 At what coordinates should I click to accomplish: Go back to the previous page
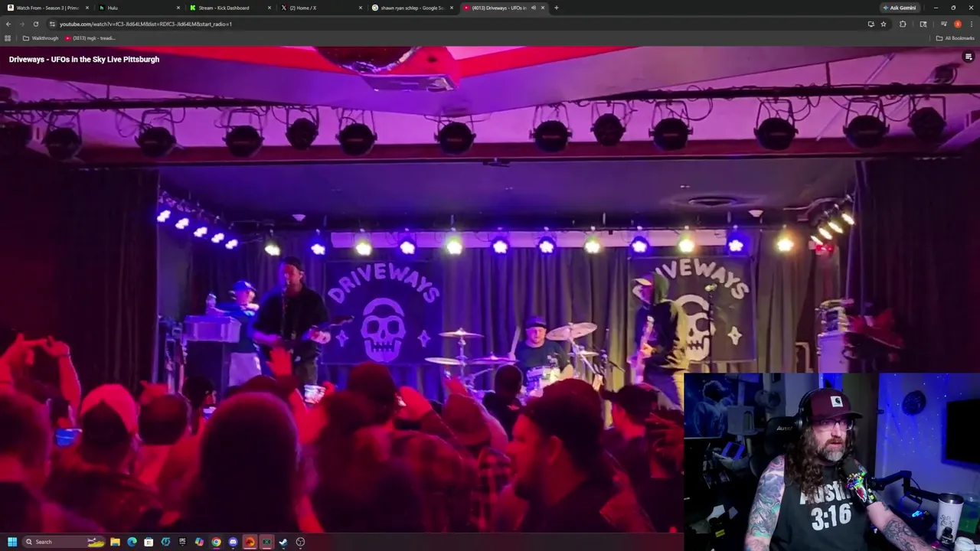[8, 24]
